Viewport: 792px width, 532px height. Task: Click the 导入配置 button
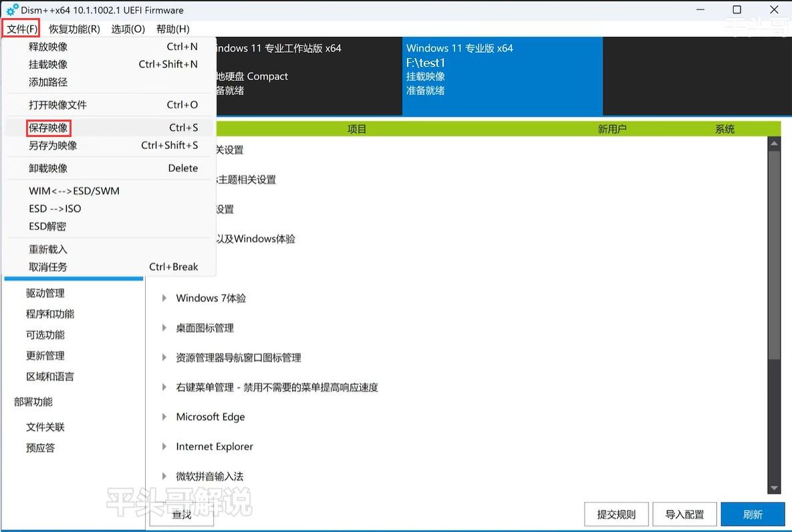pyautogui.click(x=684, y=514)
